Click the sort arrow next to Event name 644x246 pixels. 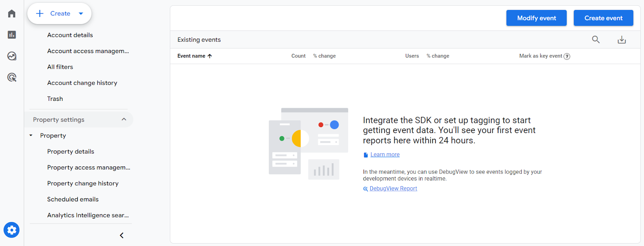210,56
